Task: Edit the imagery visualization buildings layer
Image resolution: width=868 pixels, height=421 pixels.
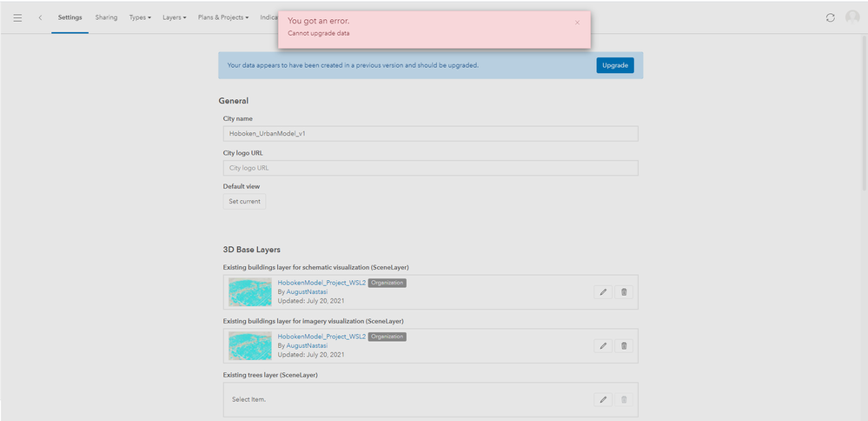Action: coord(603,345)
